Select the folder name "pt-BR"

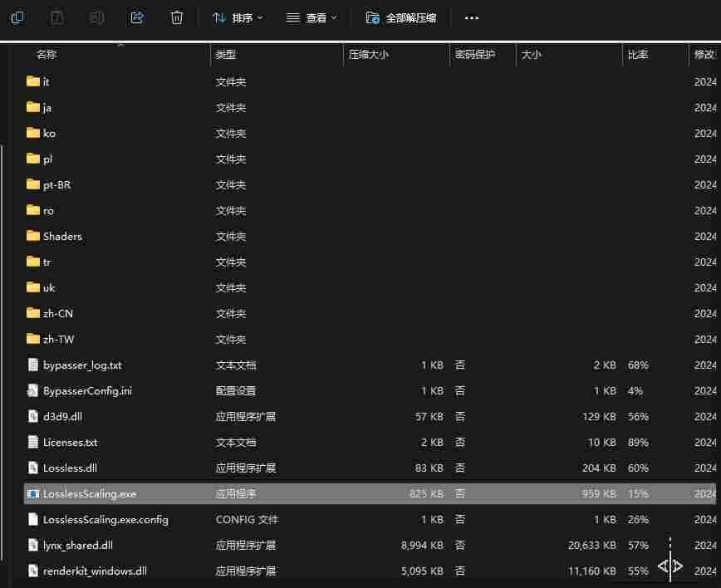pos(57,185)
